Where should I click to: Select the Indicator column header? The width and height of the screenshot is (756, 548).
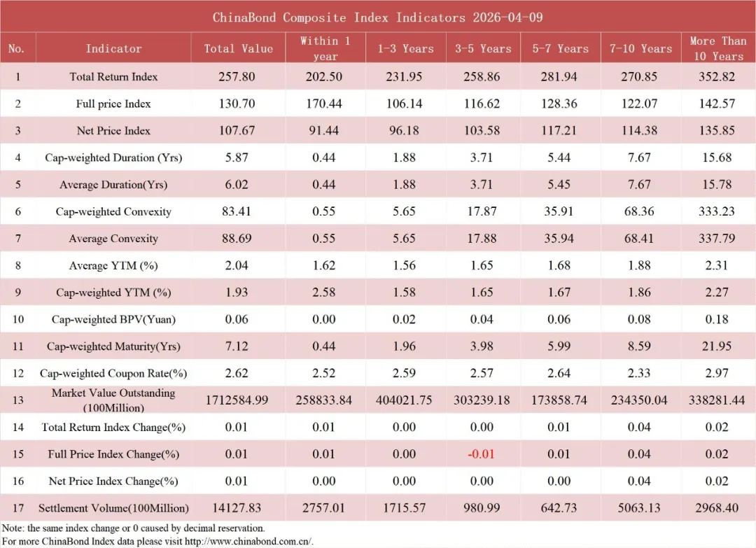114,48
